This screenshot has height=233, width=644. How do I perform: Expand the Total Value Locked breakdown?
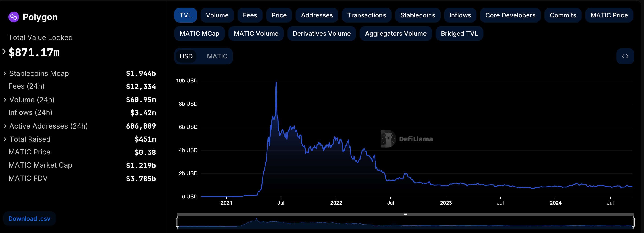[x=4, y=52]
